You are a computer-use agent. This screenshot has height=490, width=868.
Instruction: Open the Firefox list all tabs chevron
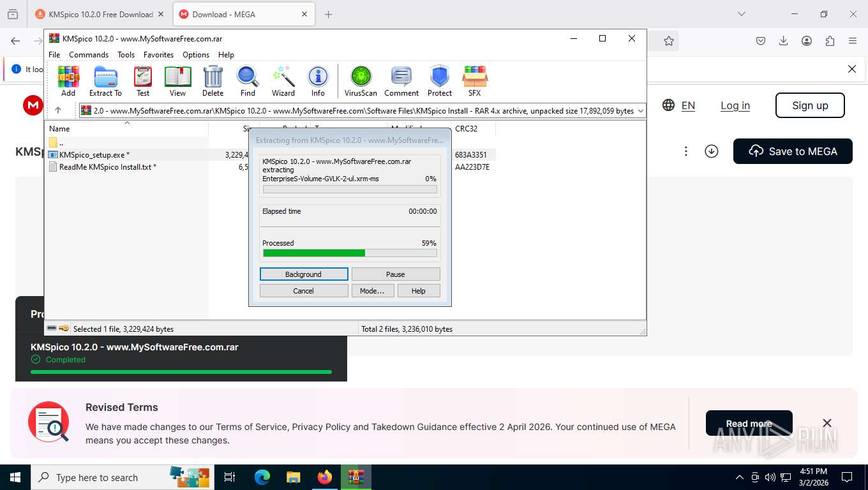tap(741, 14)
